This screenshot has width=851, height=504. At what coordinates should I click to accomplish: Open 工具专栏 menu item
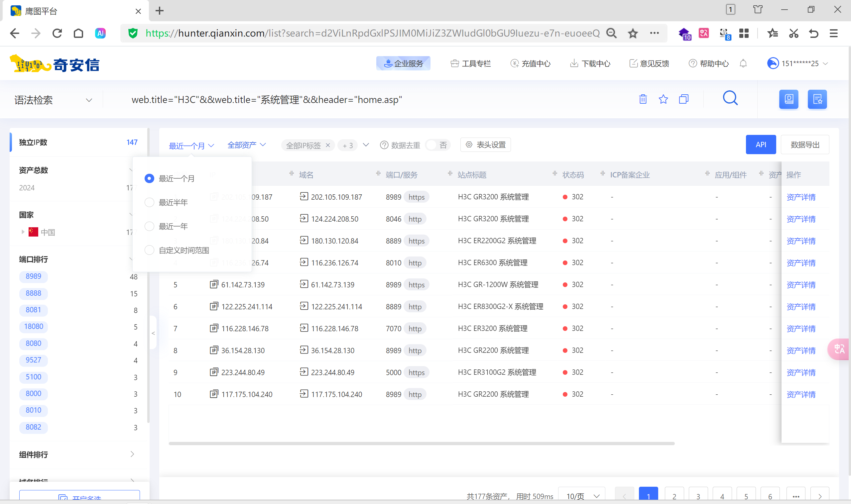[x=470, y=63]
